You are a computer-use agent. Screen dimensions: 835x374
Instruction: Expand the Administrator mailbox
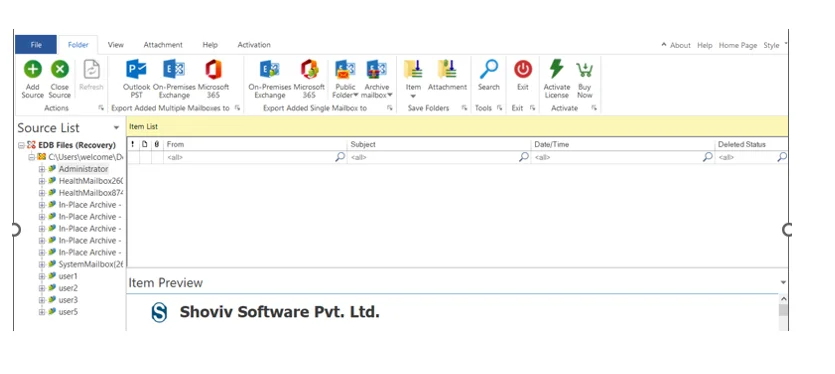[42, 169]
